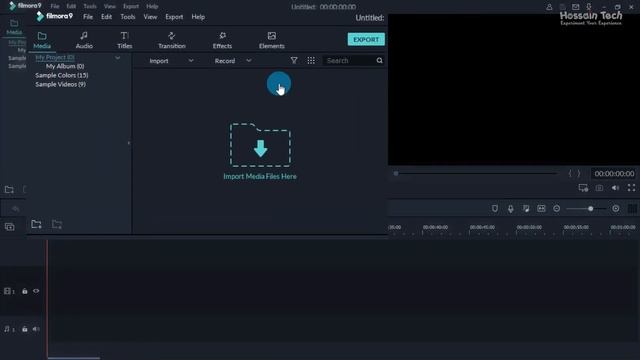The height and width of the screenshot is (360, 640).
Task: Click the teal EXPORT button
Action: [366, 39]
